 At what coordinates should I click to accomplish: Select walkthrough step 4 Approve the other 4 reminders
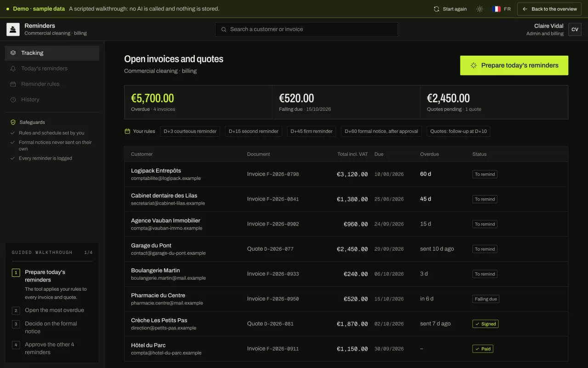(x=52, y=348)
